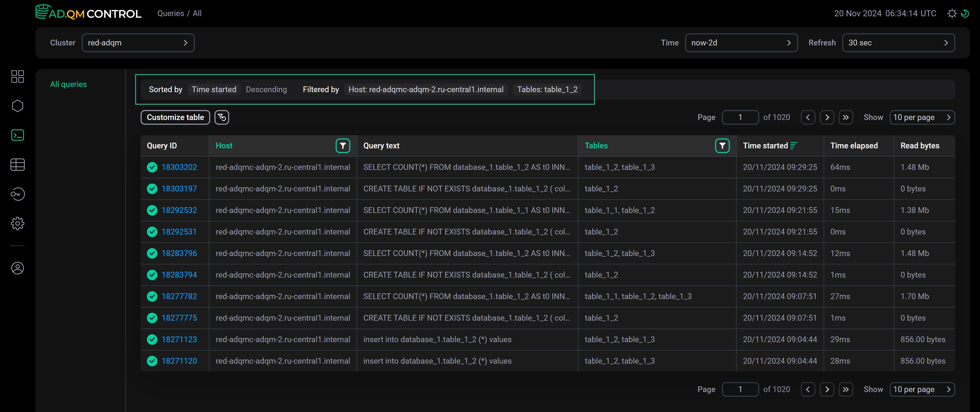Open the Tables column filter icon
This screenshot has height=412, width=980.
722,145
